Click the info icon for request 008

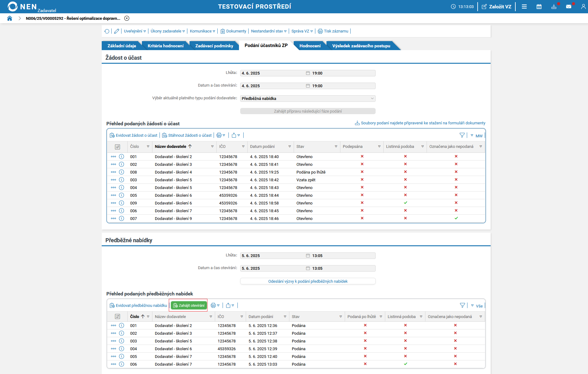[x=121, y=172]
